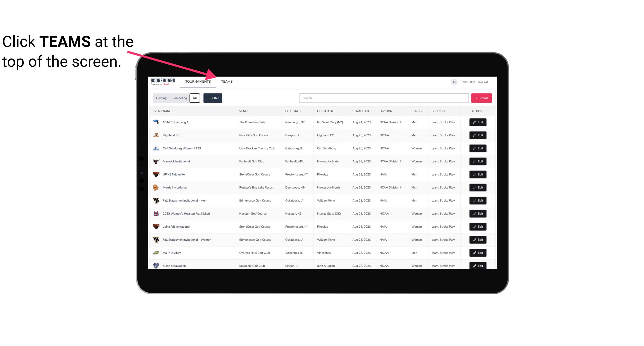Select the Competing filter toggle
Viewport: 644px width, 346px height.
179,98
